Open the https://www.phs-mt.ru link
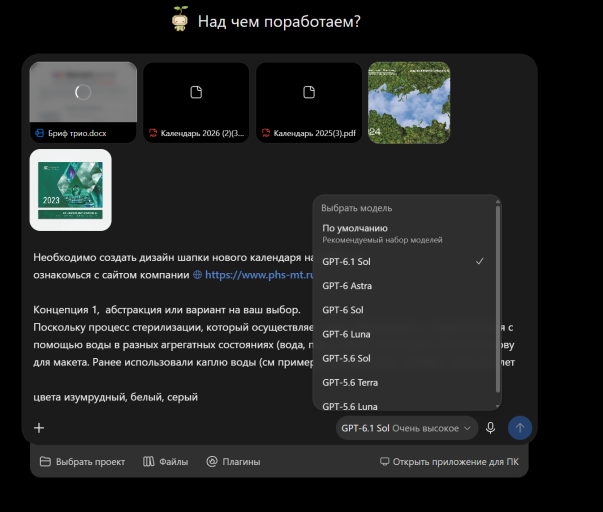 pos(259,275)
